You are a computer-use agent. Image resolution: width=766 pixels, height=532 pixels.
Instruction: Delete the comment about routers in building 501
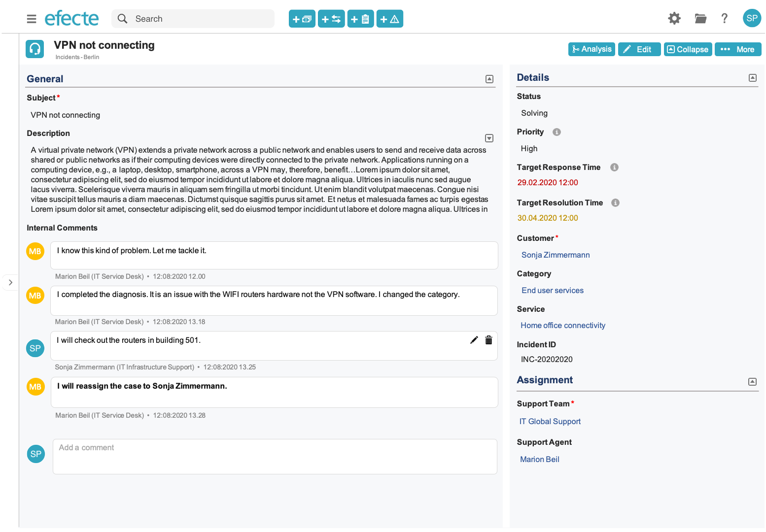coord(488,340)
